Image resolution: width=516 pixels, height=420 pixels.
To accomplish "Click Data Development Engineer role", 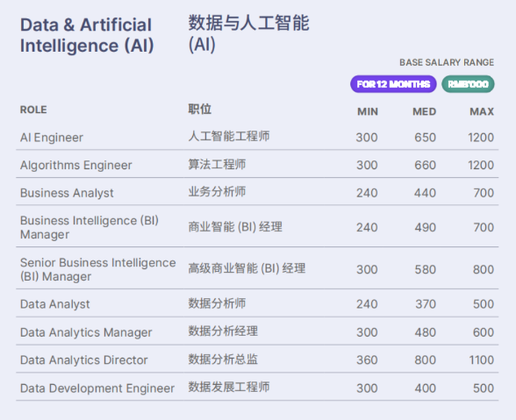I will point(97,388).
